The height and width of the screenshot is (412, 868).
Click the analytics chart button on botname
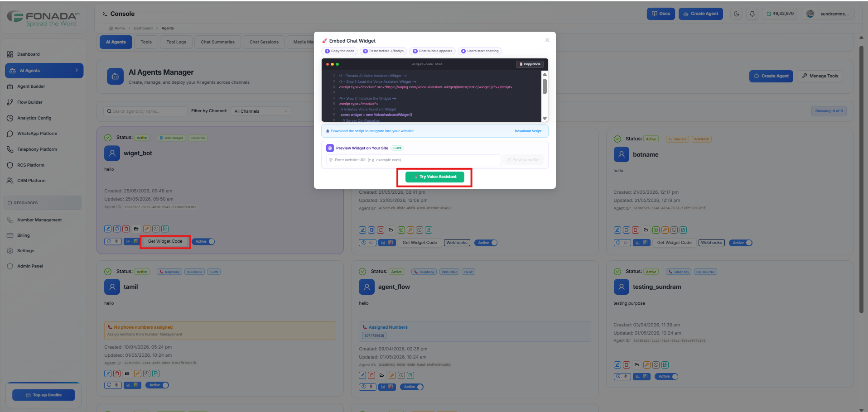pos(641,243)
